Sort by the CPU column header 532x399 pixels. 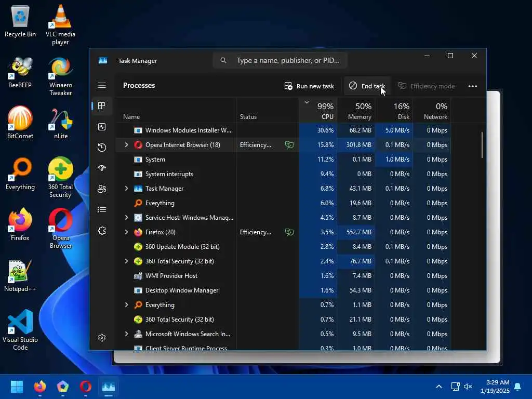pos(318,111)
